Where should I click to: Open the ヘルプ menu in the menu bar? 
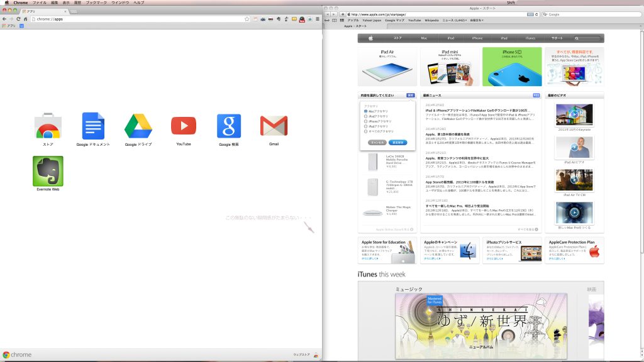click(139, 3)
